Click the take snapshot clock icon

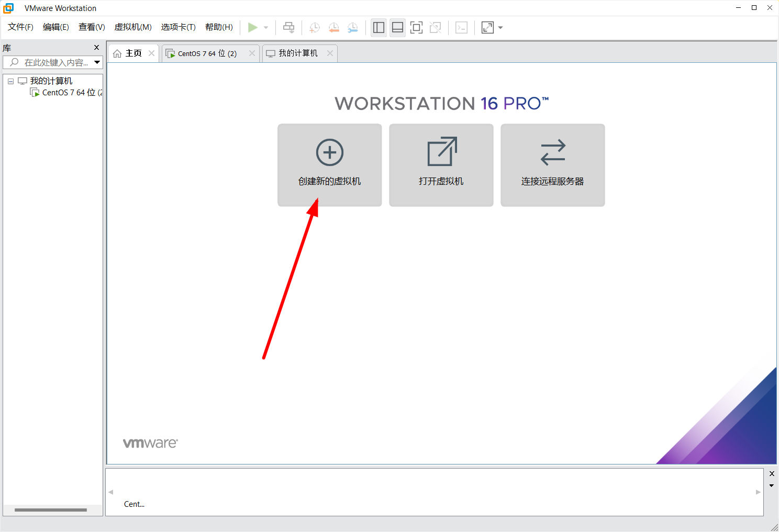pos(315,28)
